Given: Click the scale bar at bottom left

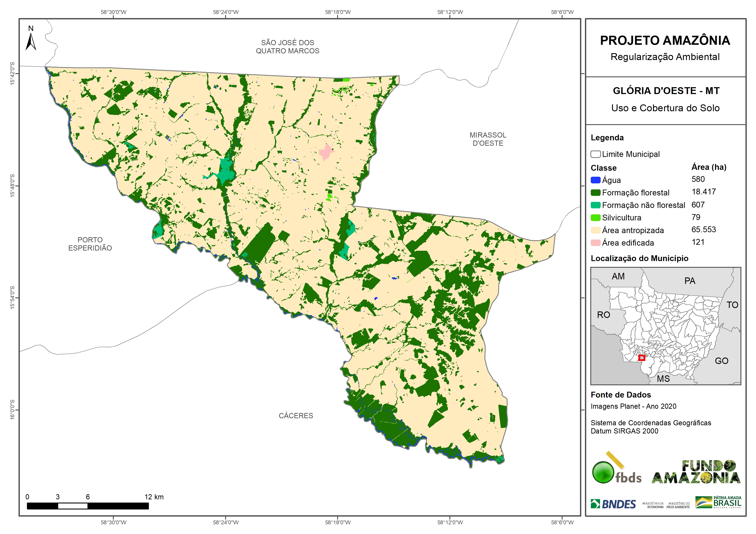Looking at the screenshot, I should point(88,506).
